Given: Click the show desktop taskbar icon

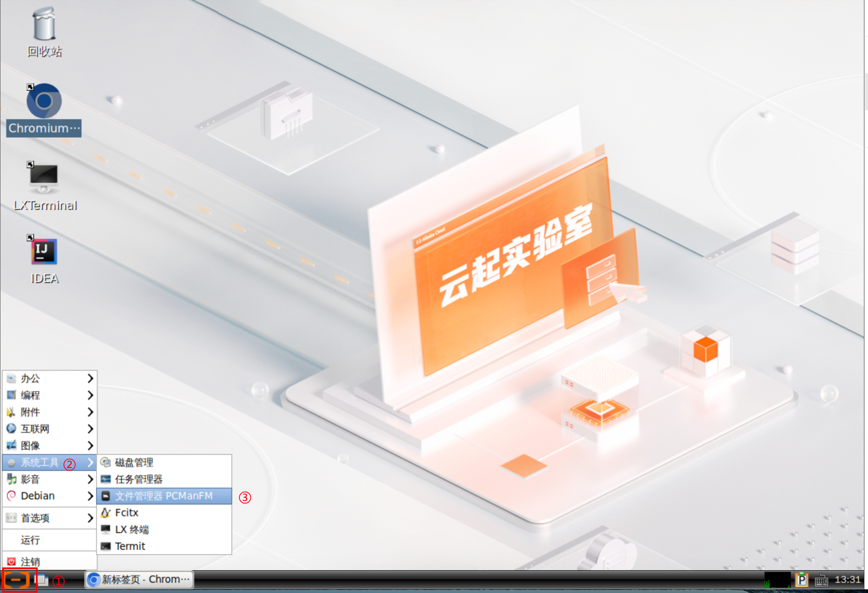Looking at the screenshot, I should [x=41, y=580].
